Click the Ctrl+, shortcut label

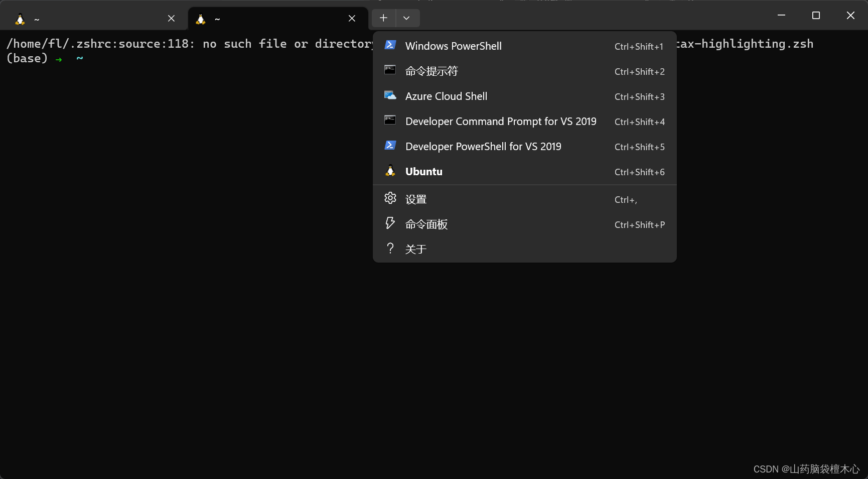pyautogui.click(x=626, y=200)
